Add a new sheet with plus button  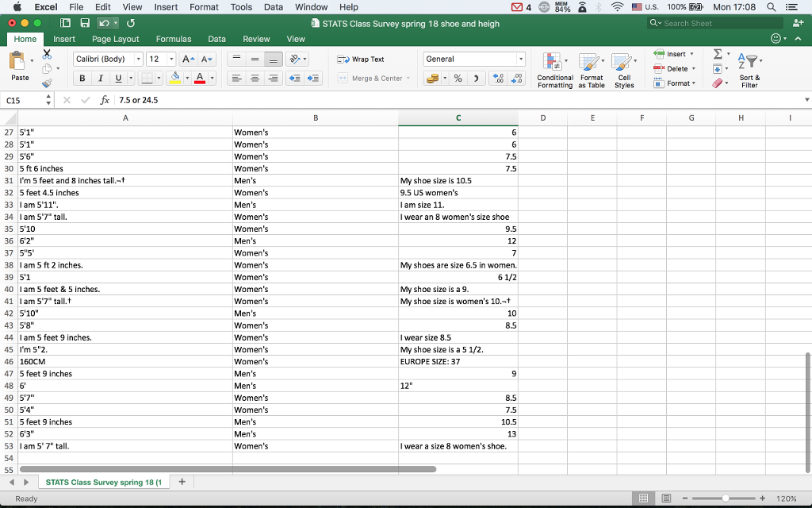182,482
